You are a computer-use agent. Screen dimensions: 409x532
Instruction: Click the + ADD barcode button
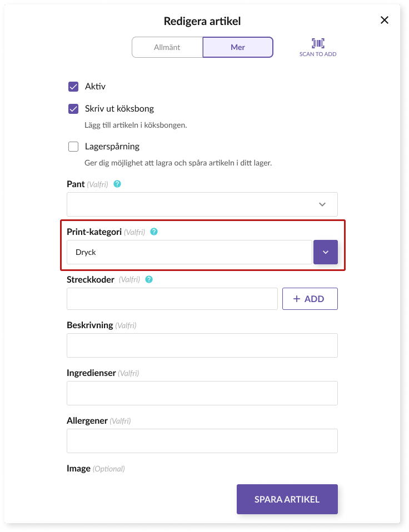[310, 299]
